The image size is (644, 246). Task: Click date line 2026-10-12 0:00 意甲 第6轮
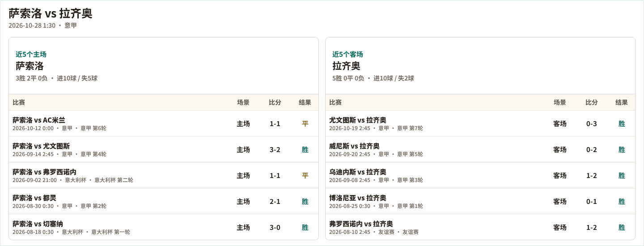59,128
